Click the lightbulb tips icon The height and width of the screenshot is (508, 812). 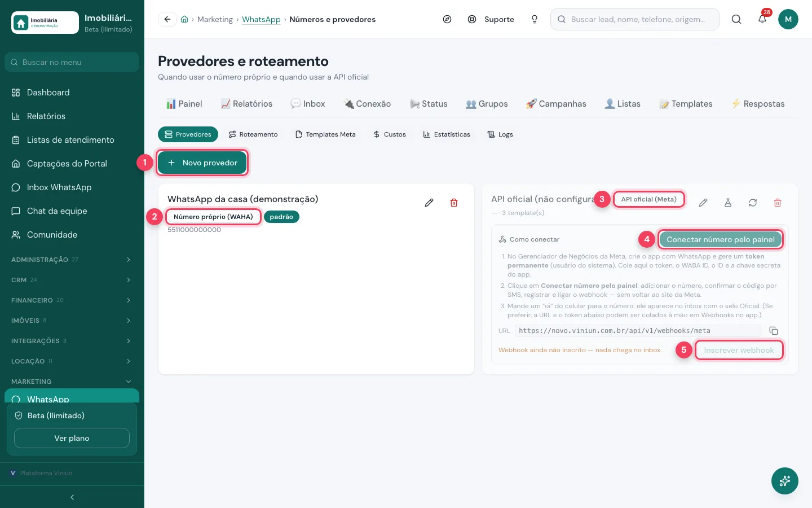535,19
